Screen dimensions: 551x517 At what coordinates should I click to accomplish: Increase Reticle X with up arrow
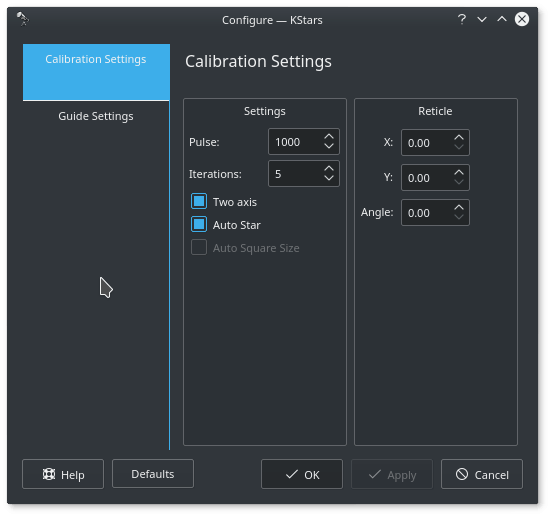coord(459,138)
